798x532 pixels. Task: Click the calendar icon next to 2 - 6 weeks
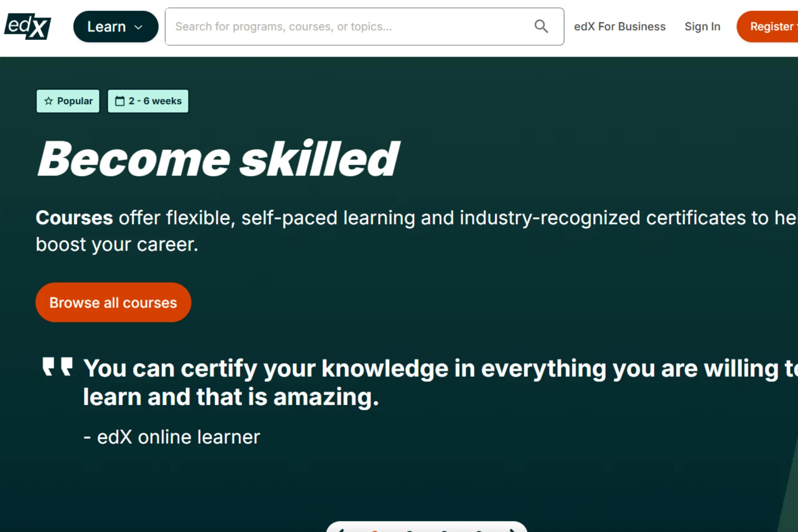120,101
